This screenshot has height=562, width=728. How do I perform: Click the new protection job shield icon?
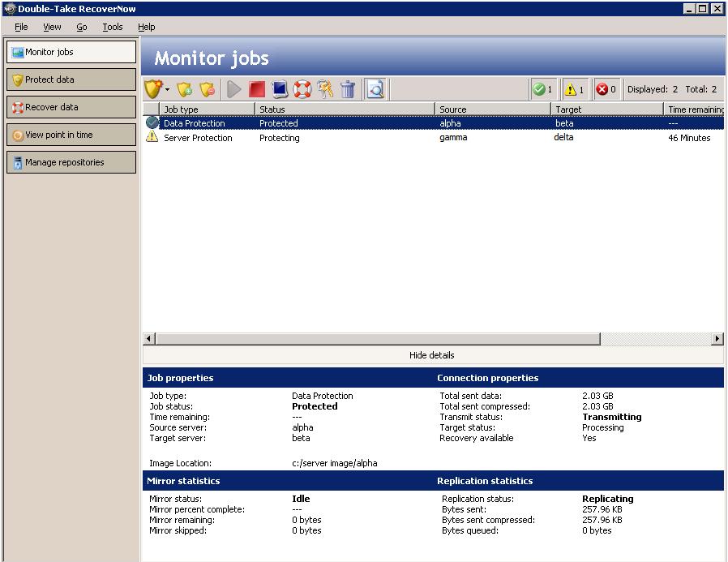coord(153,88)
